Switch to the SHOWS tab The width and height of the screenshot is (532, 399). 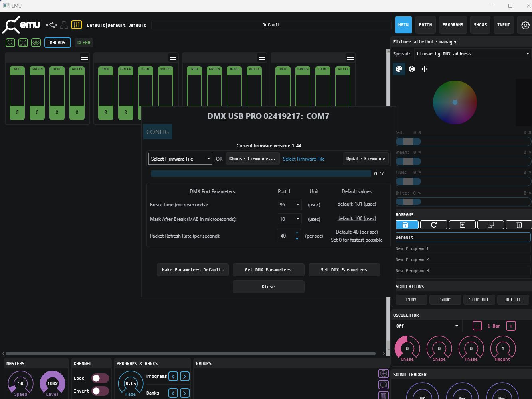tap(480, 25)
